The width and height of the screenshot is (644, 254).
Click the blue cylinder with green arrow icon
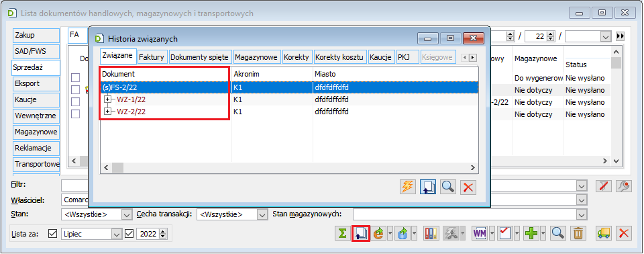[404, 233]
